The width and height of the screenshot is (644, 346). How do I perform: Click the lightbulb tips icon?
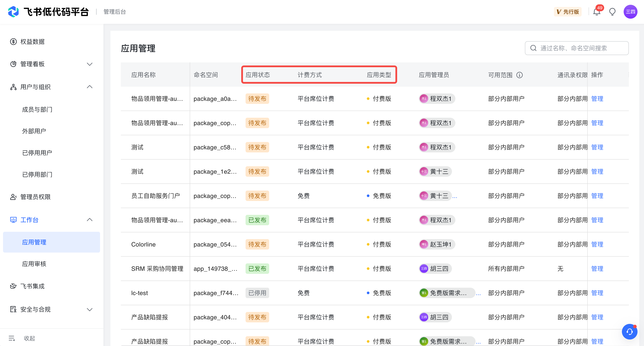pyautogui.click(x=612, y=12)
